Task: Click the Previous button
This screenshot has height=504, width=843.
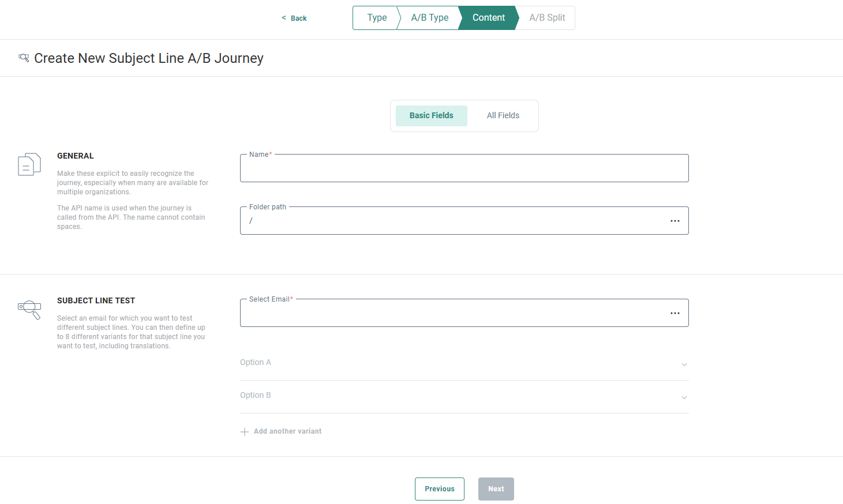Action: pyautogui.click(x=439, y=489)
